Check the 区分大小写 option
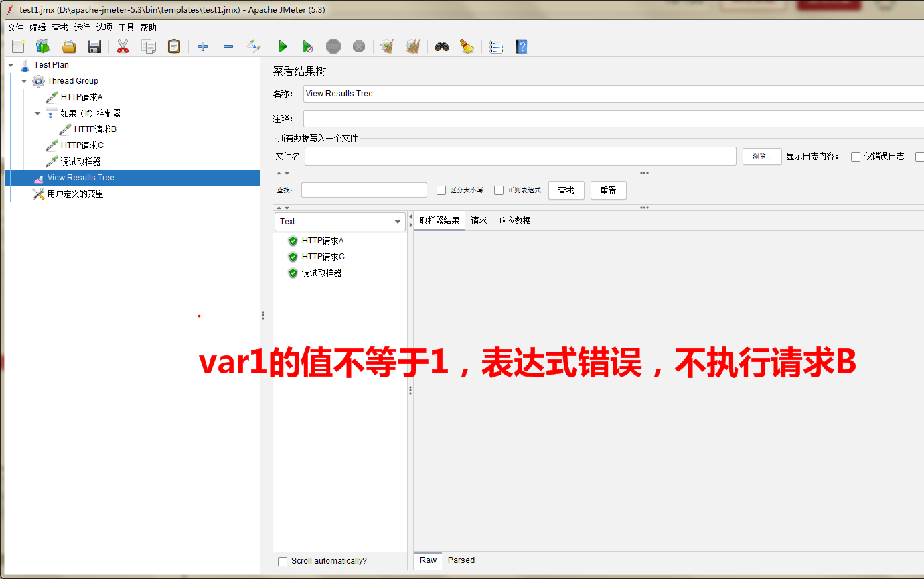 pyautogui.click(x=441, y=190)
